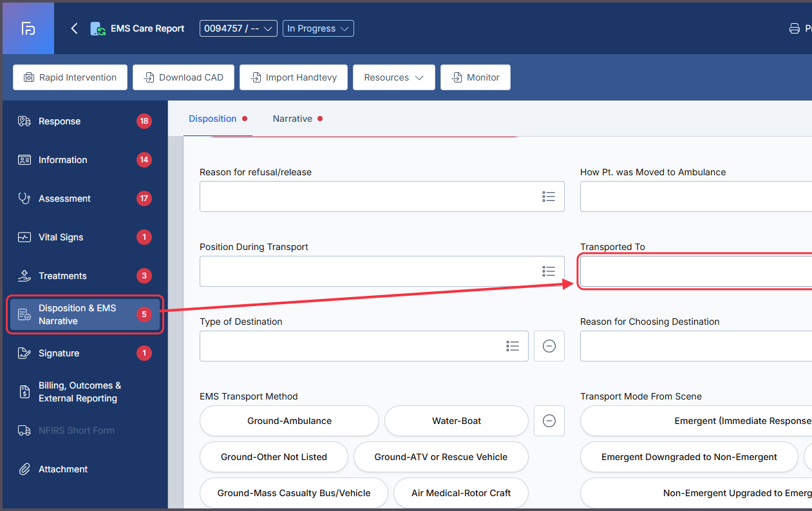812x511 pixels.
Task: Click the Monitor import icon
Action: click(x=457, y=77)
